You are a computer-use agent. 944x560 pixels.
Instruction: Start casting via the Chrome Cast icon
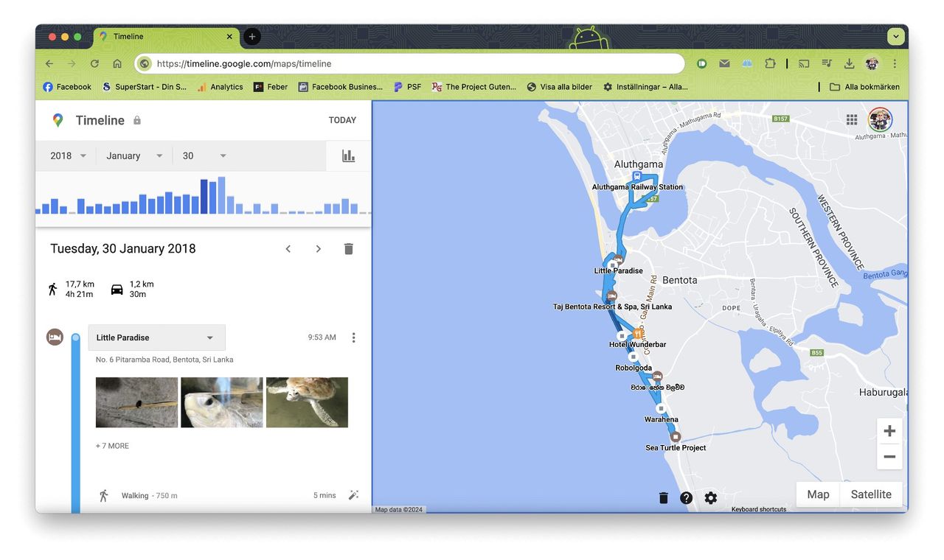(x=803, y=63)
